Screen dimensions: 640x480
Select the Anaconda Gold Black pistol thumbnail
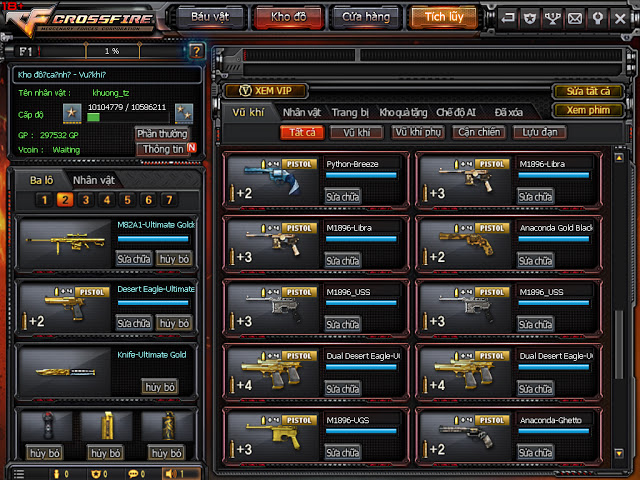click(x=465, y=244)
